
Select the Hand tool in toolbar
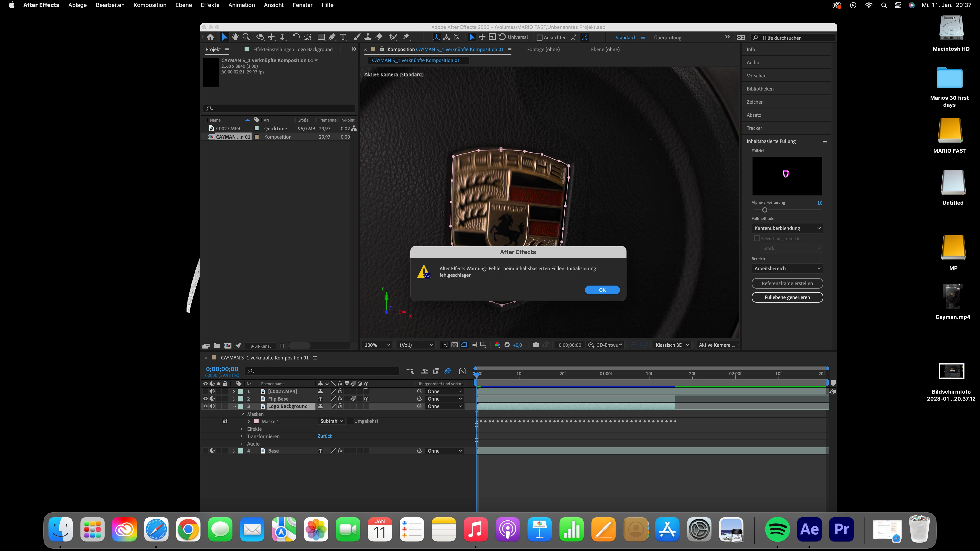tap(235, 37)
